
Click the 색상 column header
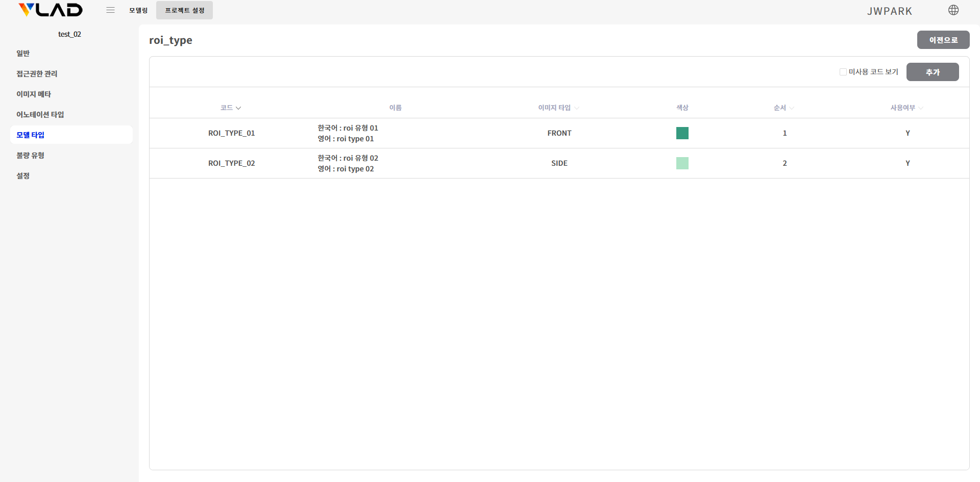pyautogui.click(x=682, y=108)
